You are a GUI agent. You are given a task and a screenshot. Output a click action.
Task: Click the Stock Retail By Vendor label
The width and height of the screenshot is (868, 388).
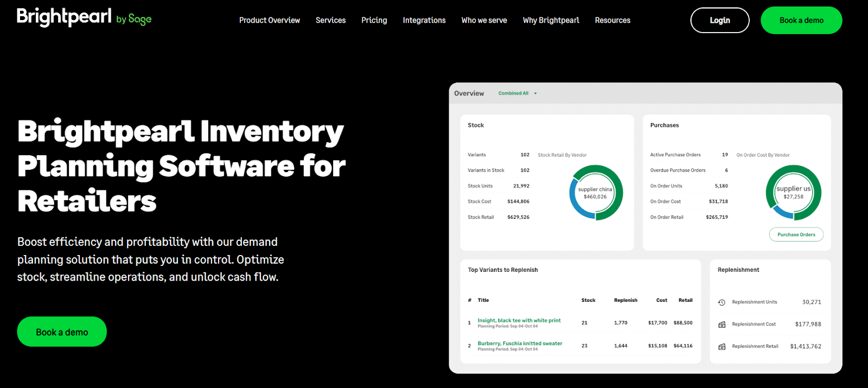(x=562, y=155)
